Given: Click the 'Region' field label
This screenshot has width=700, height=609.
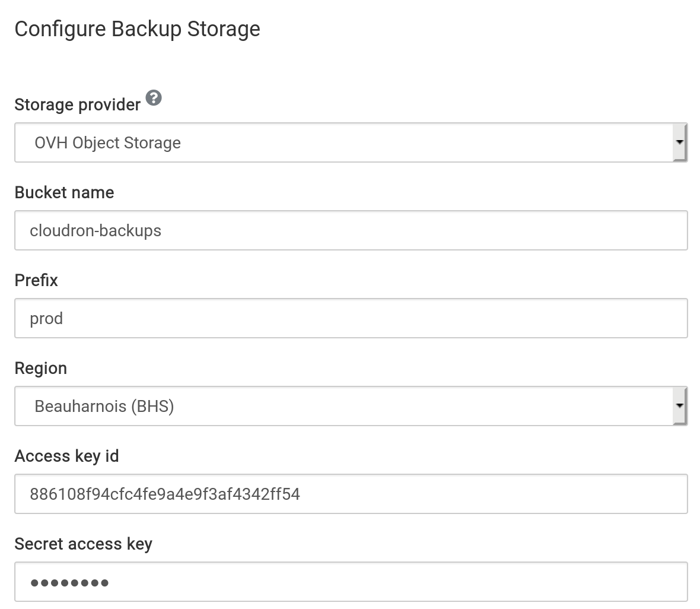Looking at the screenshot, I should pos(40,368).
